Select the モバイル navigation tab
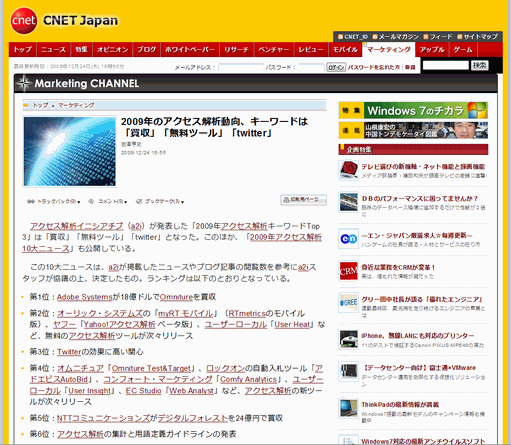 [x=345, y=50]
